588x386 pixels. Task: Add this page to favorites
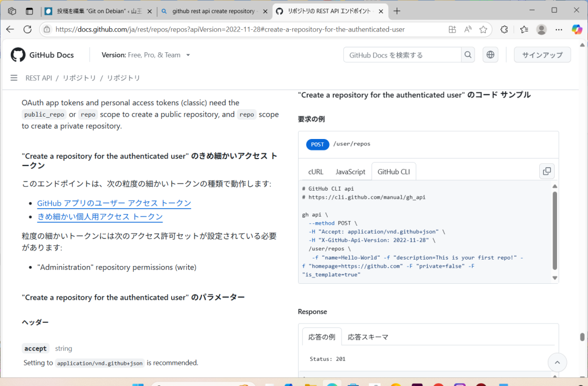coord(483,29)
